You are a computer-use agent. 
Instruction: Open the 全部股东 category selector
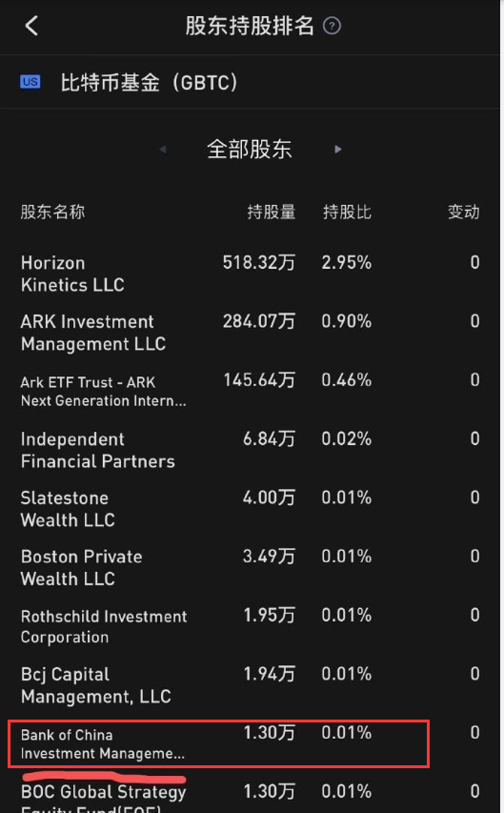(250, 150)
